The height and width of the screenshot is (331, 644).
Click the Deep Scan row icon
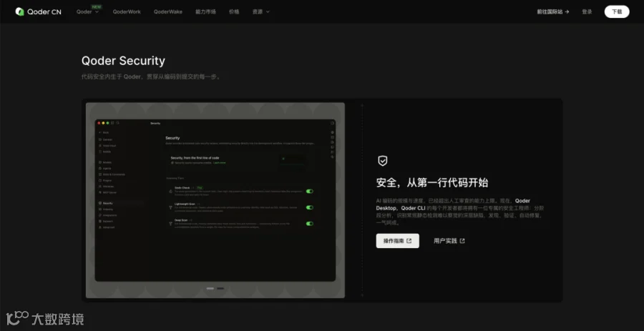170,224
